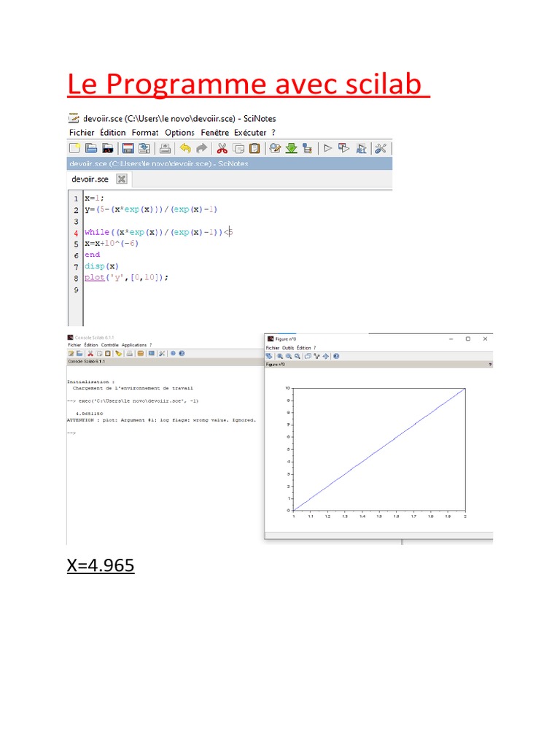Image resolution: width=560 pixels, height=747 pixels.
Task: Click the heading 'Le Programme avec scilab'
Action: coord(244,84)
